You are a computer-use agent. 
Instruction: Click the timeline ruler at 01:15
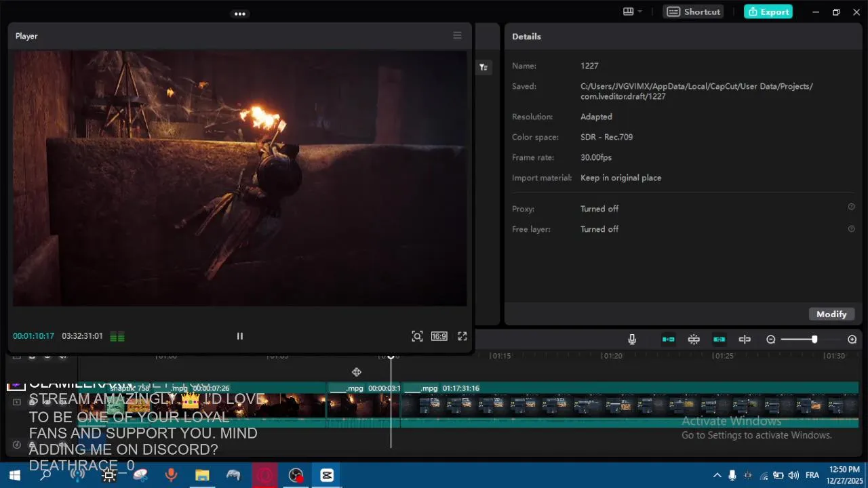tap(501, 356)
